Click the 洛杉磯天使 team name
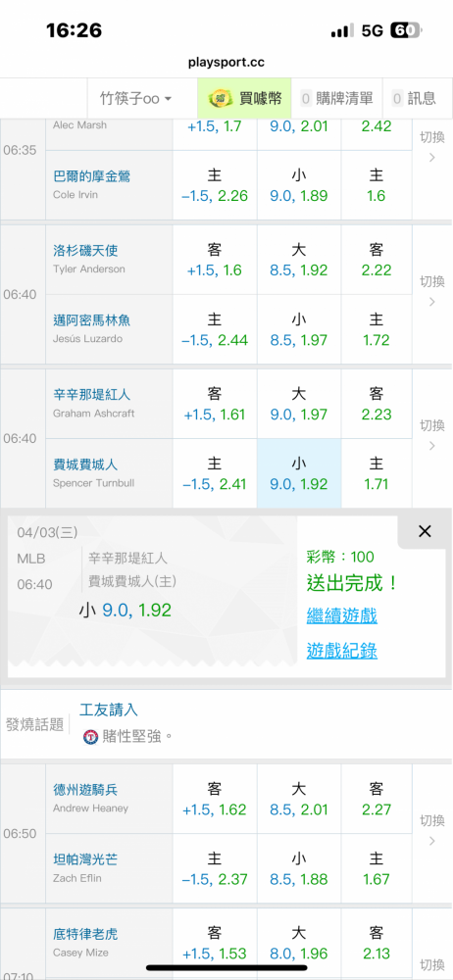The width and height of the screenshot is (453, 980). (x=85, y=251)
